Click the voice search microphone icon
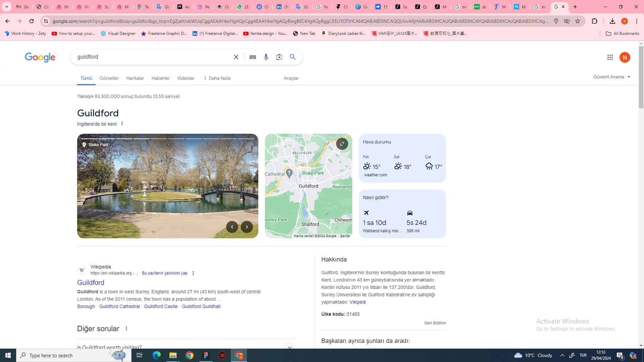644x362 pixels. [x=266, y=57]
